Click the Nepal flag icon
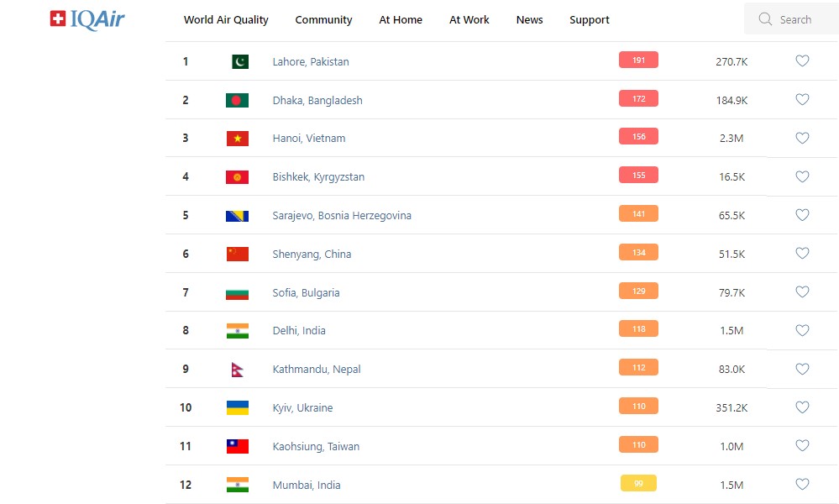 (237, 370)
